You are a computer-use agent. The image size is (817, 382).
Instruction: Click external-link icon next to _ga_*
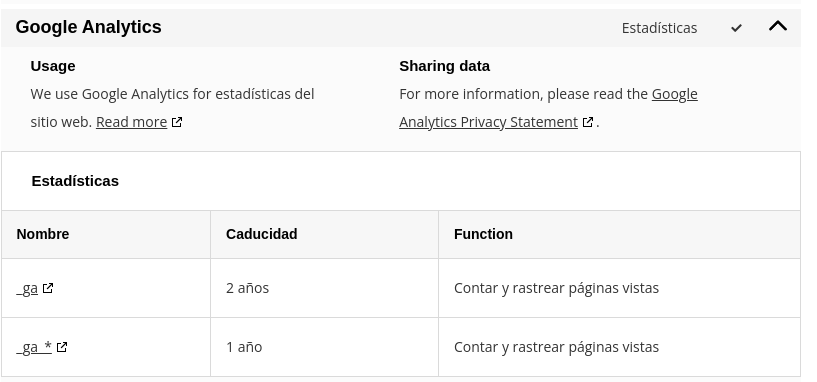click(x=62, y=347)
